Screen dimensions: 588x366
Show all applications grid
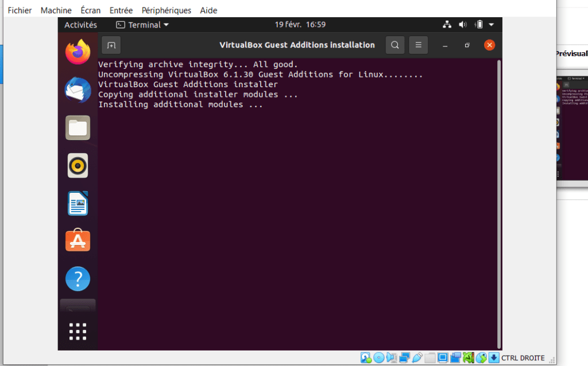(x=78, y=332)
